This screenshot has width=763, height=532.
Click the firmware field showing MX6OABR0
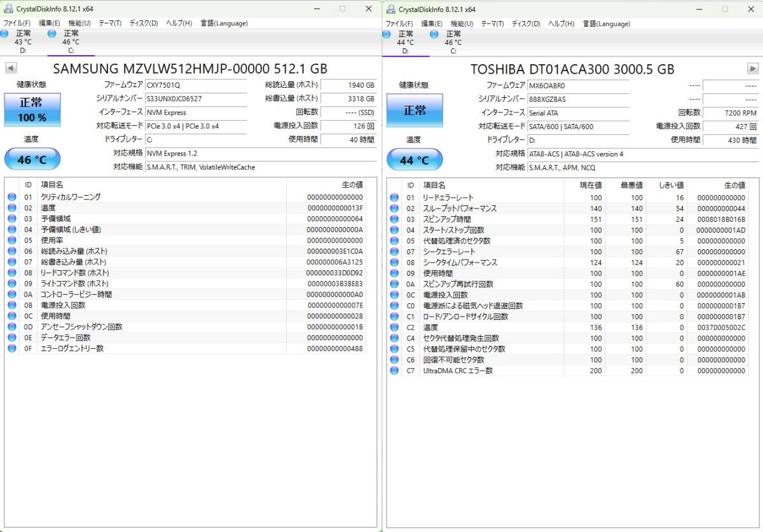[578, 85]
